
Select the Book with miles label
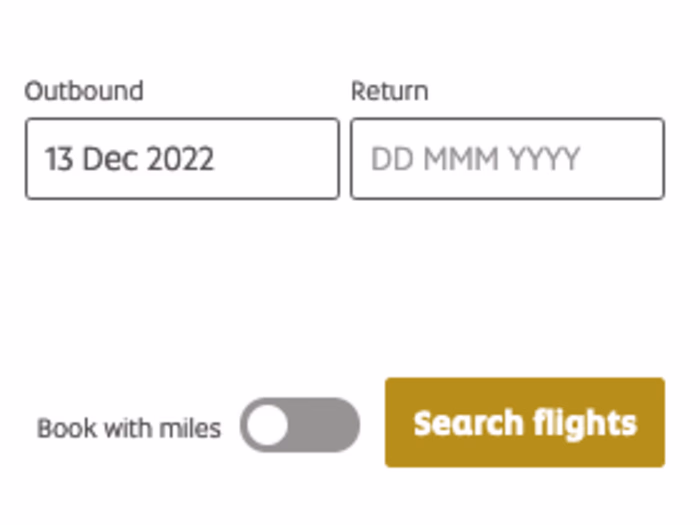pyautogui.click(x=129, y=429)
